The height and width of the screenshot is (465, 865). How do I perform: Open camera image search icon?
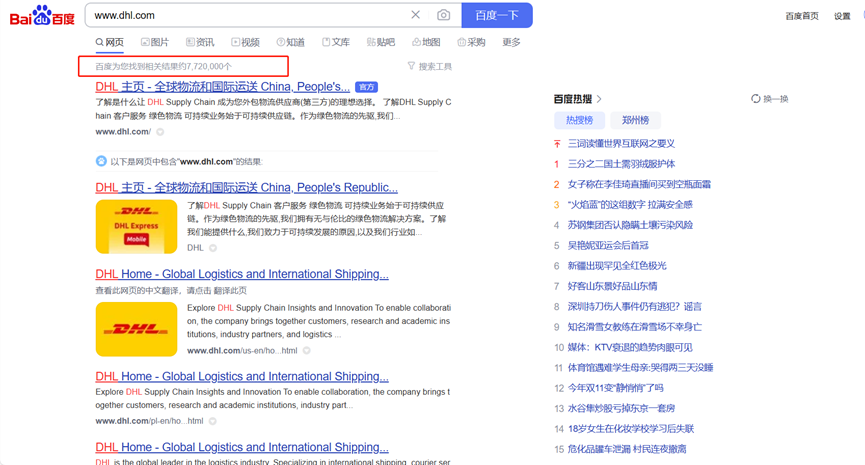point(444,15)
